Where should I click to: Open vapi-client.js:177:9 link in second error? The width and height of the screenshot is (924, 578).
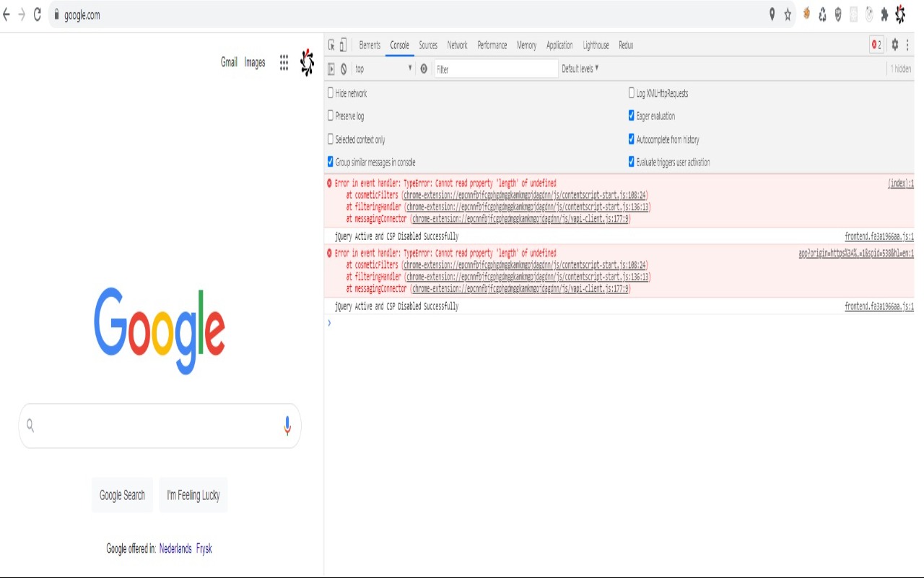(520, 288)
